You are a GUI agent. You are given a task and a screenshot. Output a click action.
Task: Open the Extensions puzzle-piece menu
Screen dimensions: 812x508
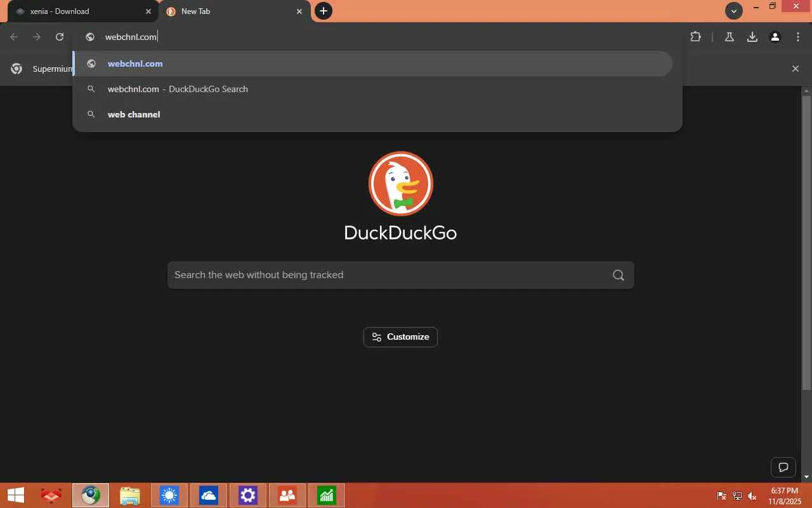coord(696,37)
